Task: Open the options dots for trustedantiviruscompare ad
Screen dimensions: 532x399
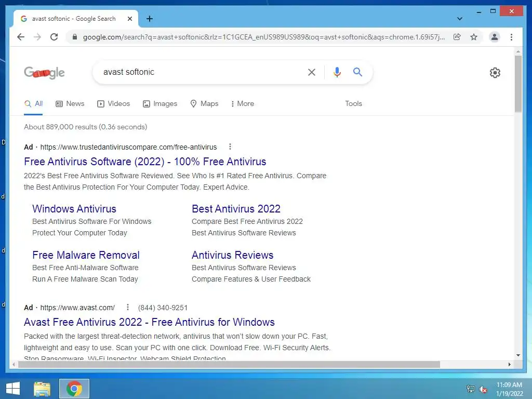Action: (230, 147)
